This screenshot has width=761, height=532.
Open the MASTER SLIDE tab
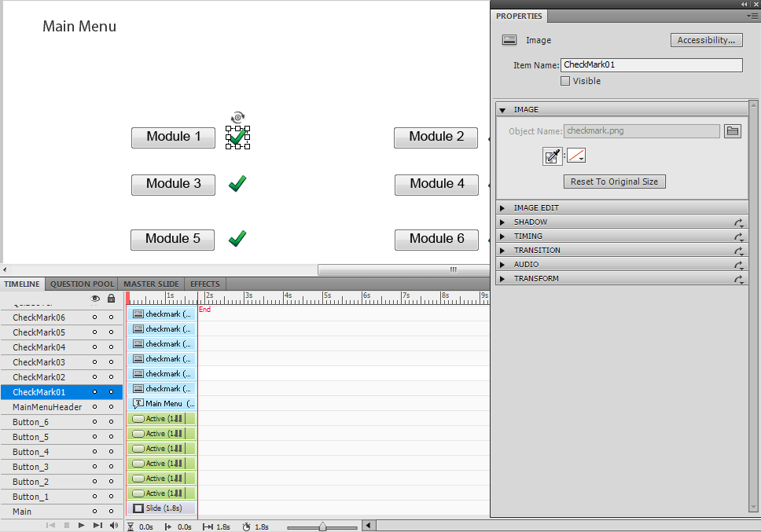(150, 284)
